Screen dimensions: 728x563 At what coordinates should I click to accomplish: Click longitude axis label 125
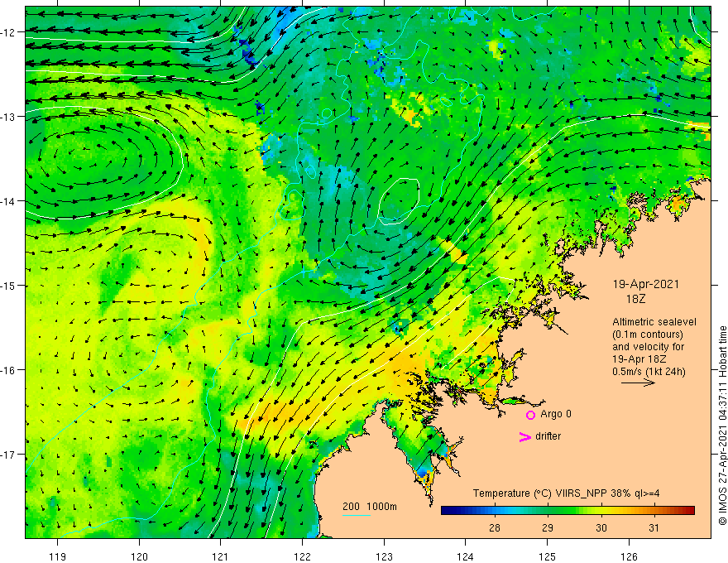(548, 556)
